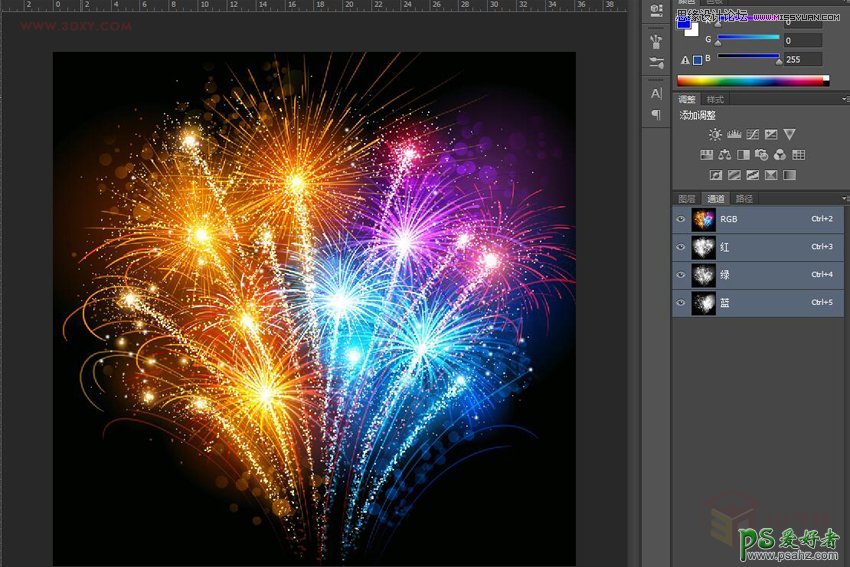850x567 pixels.
Task: Select the RGB composite channel row
Action: click(x=758, y=219)
